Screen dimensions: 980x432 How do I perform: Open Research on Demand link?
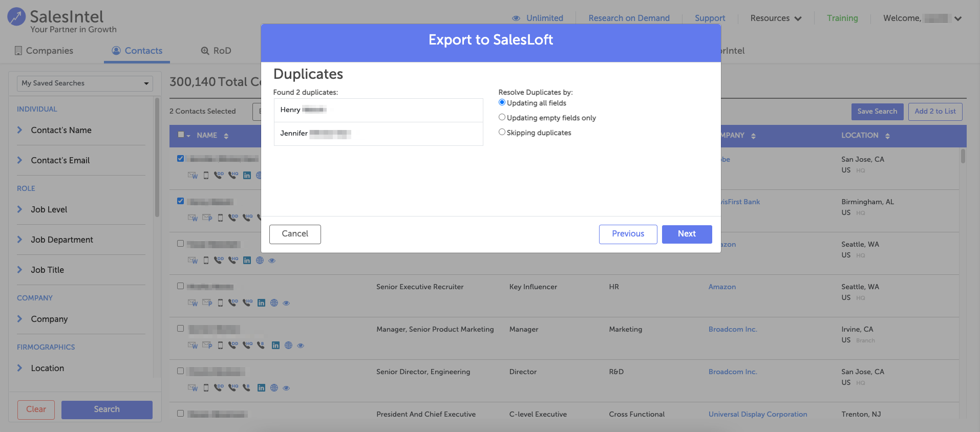629,18
